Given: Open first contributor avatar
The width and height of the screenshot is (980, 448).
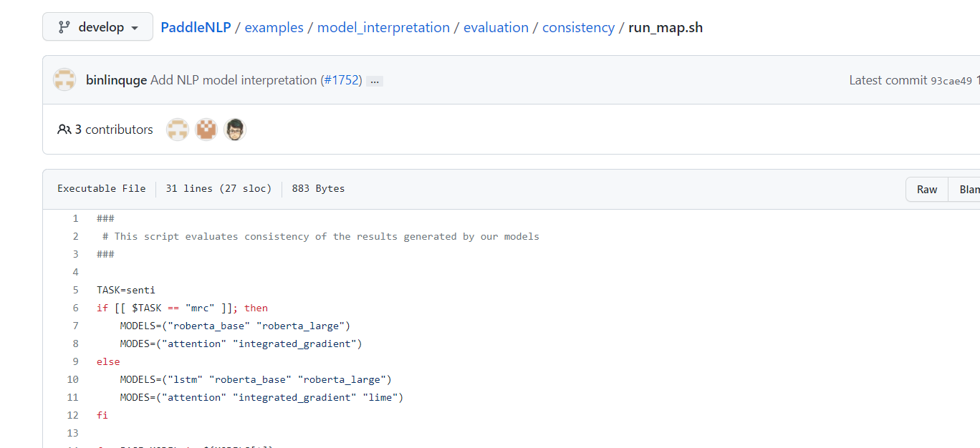Looking at the screenshot, I should (178, 130).
